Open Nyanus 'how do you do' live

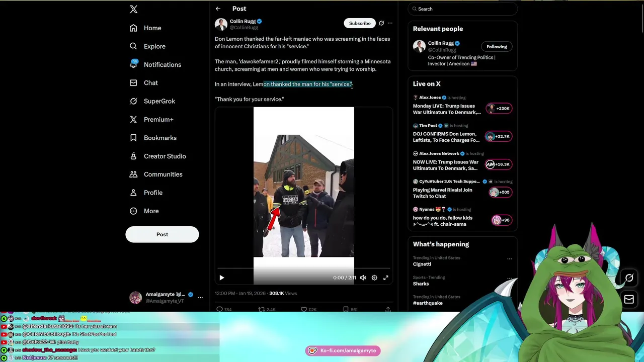(443, 221)
